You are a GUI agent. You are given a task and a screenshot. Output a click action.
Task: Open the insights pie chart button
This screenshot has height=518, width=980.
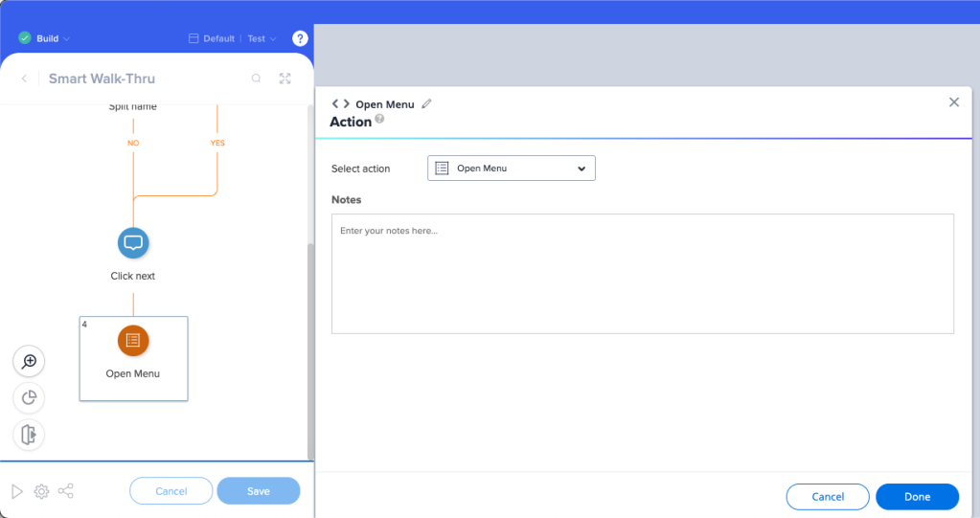click(x=29, y=397)
